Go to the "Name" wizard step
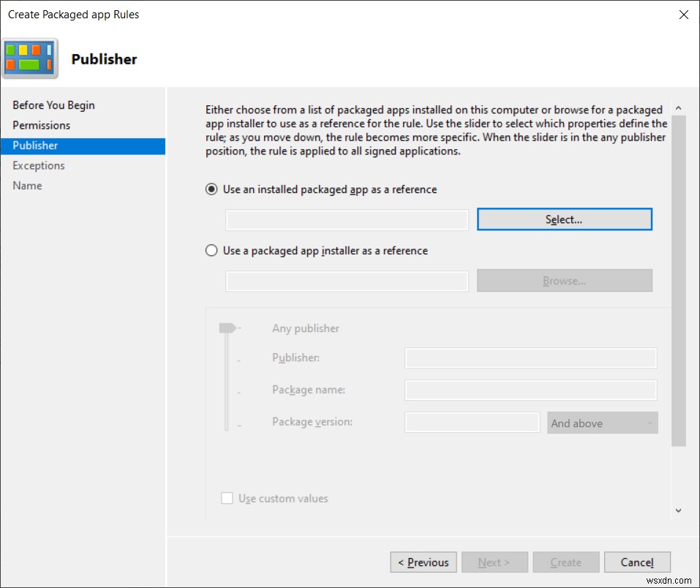Image resolution: width=700 pixels, height=588 pixels. tap(27, 185)
